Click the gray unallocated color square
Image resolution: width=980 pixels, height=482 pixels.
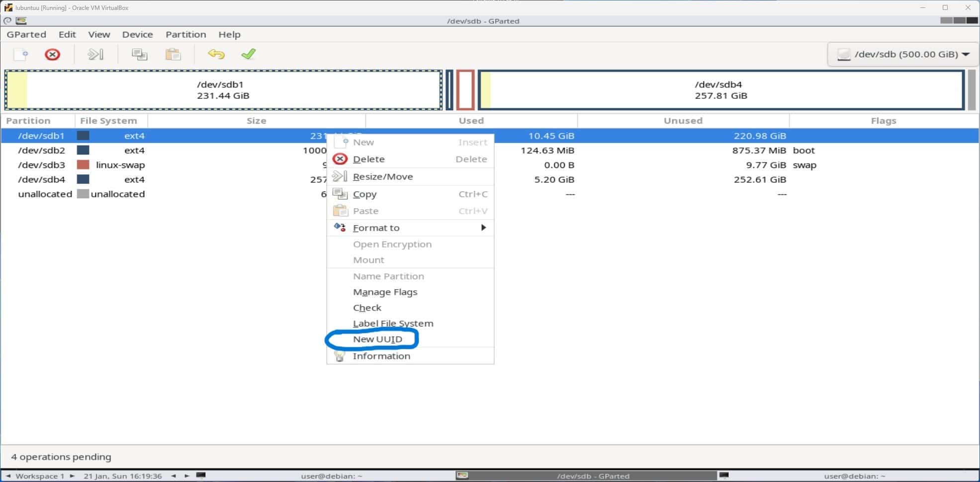click(83, 194)
